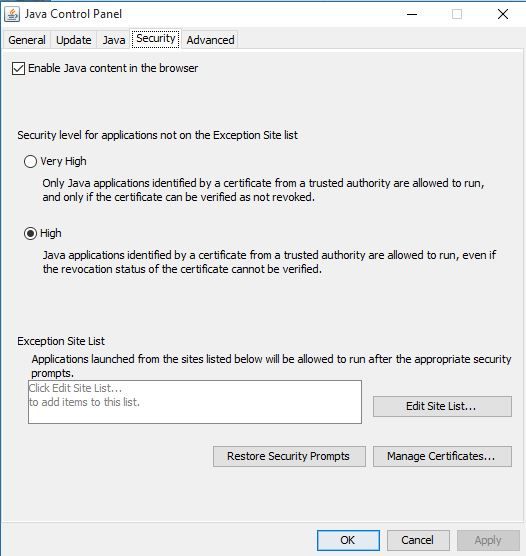Screen dimensions: 526x556
Task: Uncheck Enable Java content in the browser
Action: pyautogui.click(x=18, y=68)
